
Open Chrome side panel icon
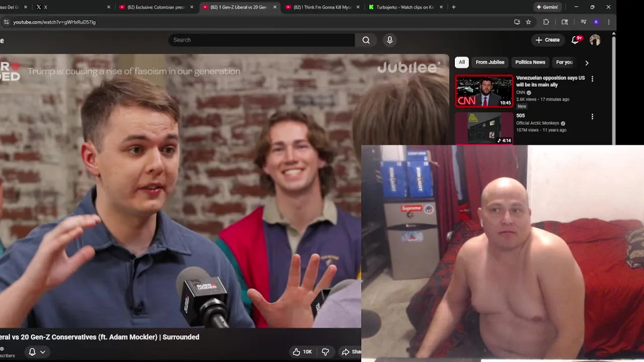pyautogui.click(x=565, y=22)
